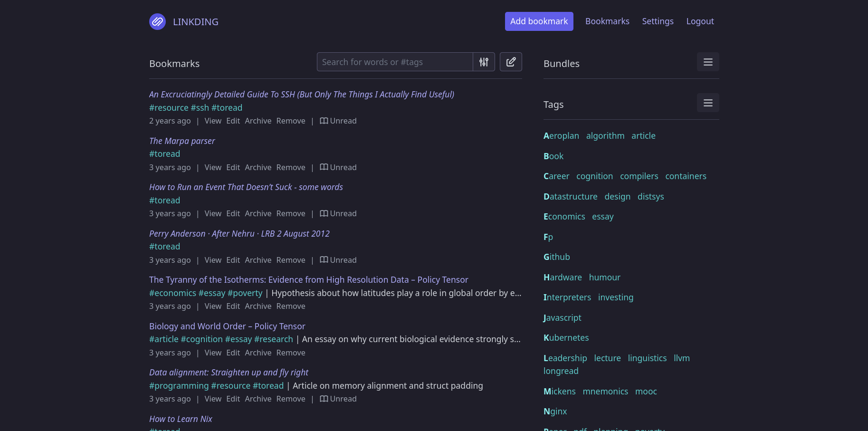The height and width of the screenshot is (431, 868).
Task: Toggle Unread on the SSH guide bookmark
Action: pos(338,121)
